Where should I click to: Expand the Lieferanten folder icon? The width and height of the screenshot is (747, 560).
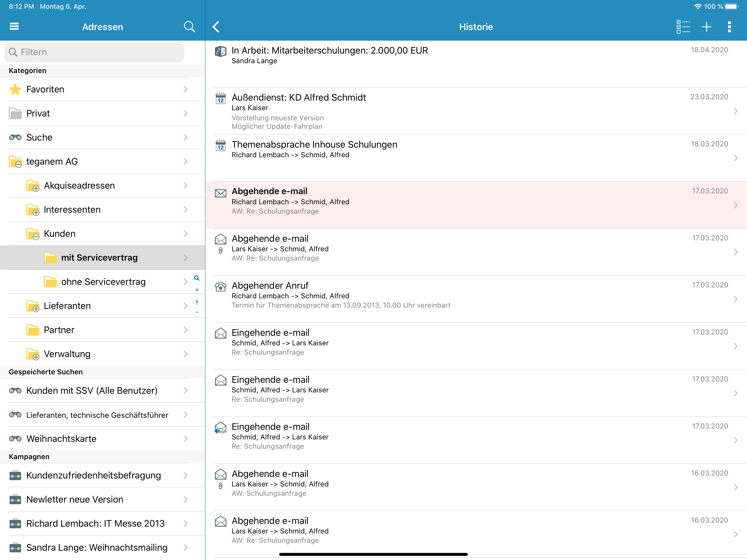pos(33,306)
